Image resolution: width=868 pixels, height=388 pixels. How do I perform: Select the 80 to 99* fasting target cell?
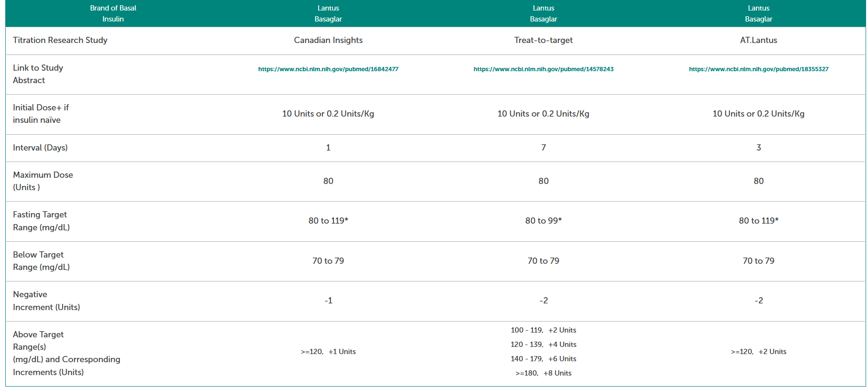pos(543,221)
